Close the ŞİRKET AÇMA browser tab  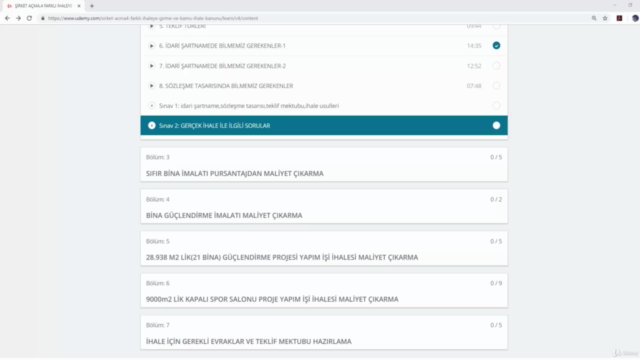pos(79,6)
